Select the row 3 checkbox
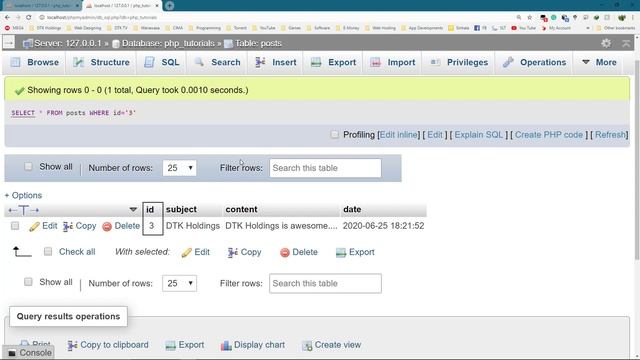Screen dimensions: 640x360 (x=15, y=226)
